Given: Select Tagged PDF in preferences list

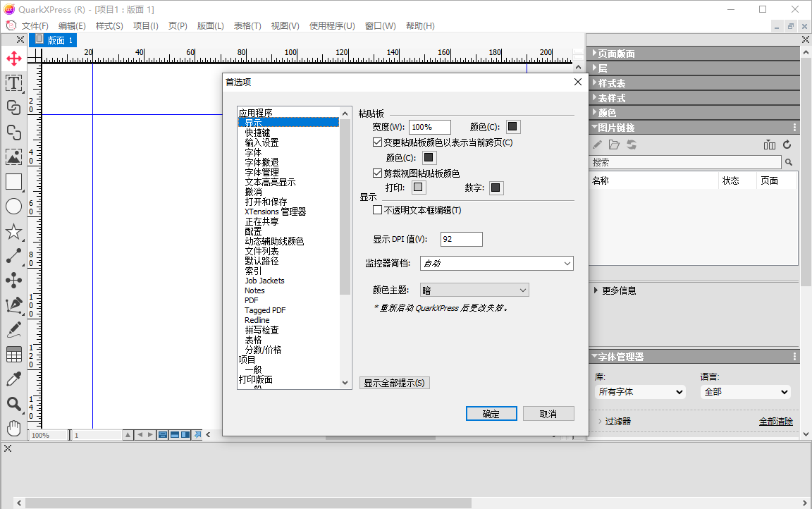Looking at the screenshot, I should click(x=264, y=310).
